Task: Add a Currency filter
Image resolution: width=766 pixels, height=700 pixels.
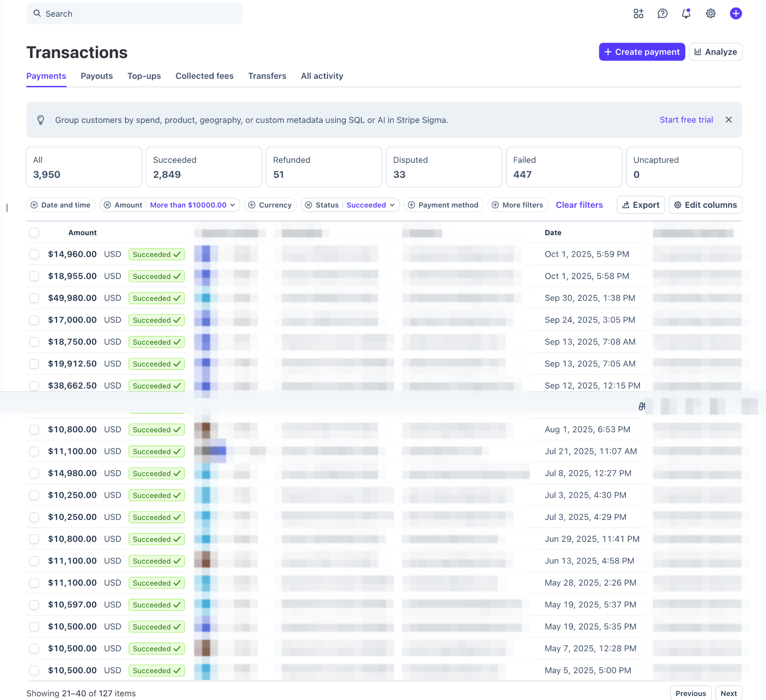Action: click(x=270, y=205)
